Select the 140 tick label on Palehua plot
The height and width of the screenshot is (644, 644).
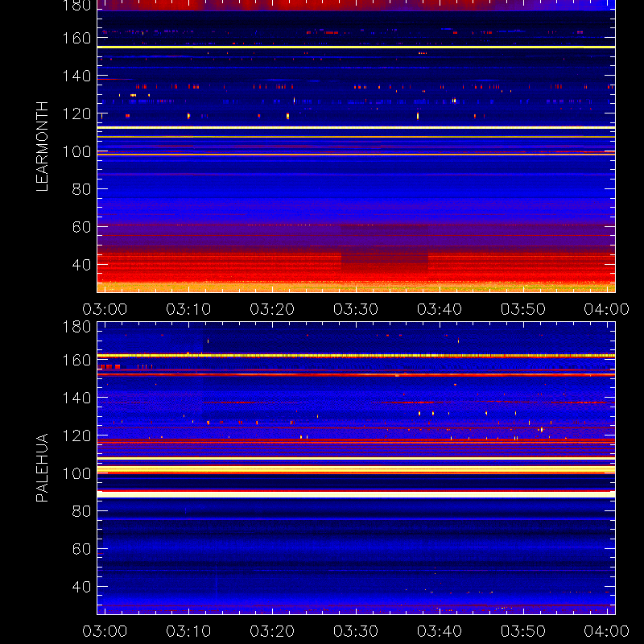point(76,398)
